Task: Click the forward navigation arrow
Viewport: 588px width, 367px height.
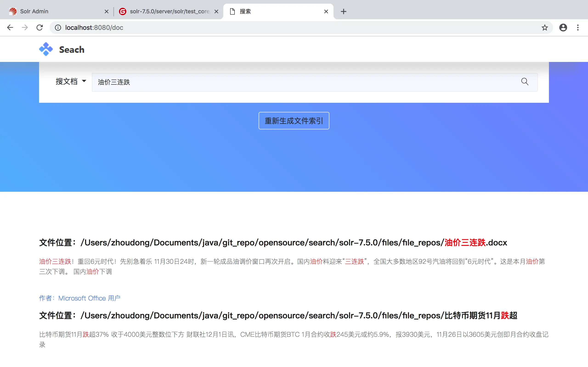Action: click(25, 28)
